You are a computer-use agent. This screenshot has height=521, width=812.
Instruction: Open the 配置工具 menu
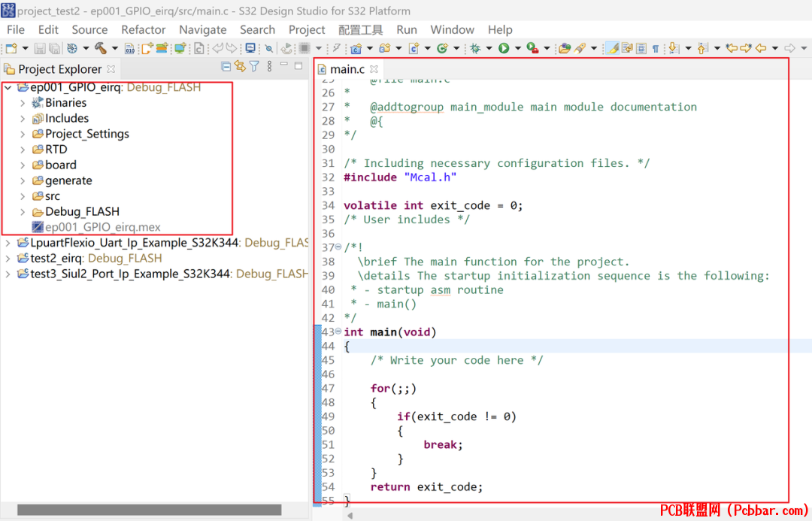click(x=360, y=29)
